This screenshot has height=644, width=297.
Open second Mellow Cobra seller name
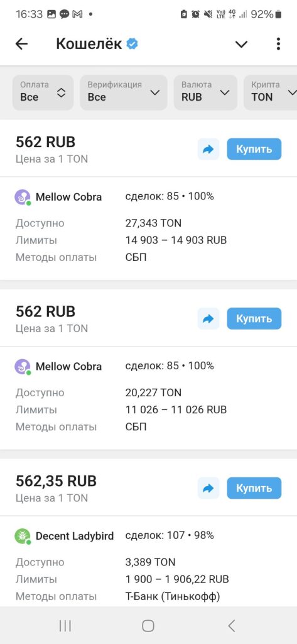(x=68, y=367)
